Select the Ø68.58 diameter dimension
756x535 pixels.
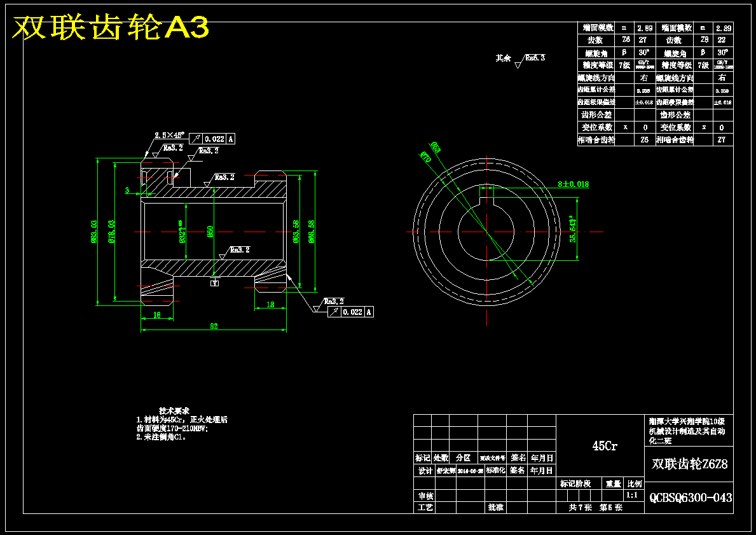(312, 231)
